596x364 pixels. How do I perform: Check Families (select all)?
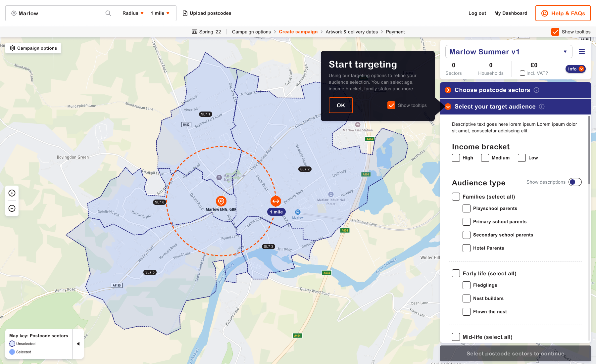click(456, 197)
